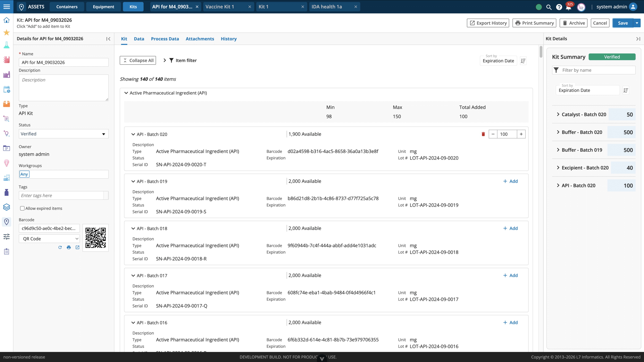Screen dimensions: 644x362
Task: Click the Description text area
Action: pos(64,88)
